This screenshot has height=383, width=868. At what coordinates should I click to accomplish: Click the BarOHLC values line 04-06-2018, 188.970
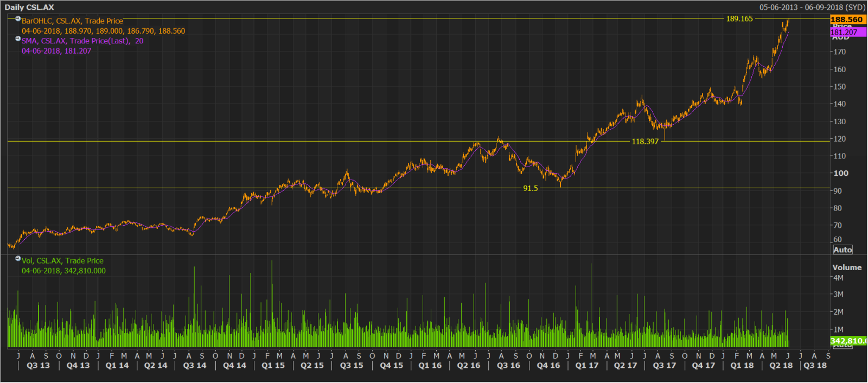pyautogui.click(x=103, y=31)
